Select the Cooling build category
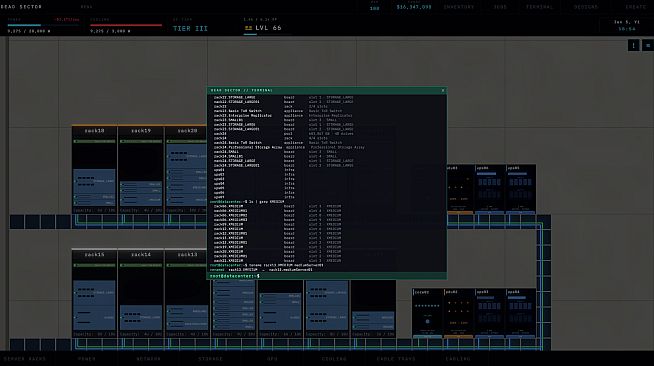The width and height of the screenshot is (654, 366). 334,358
